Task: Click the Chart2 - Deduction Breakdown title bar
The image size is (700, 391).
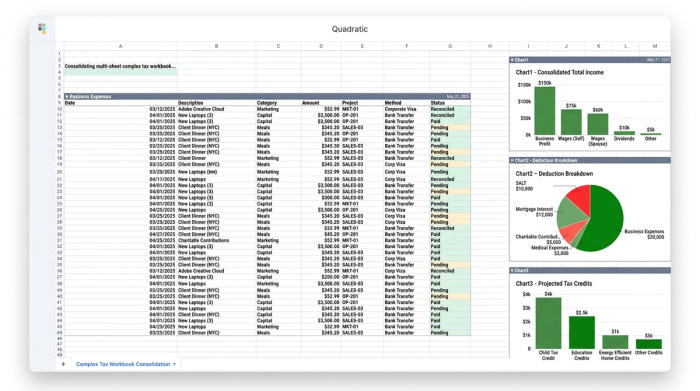Action: coord(590,160)
